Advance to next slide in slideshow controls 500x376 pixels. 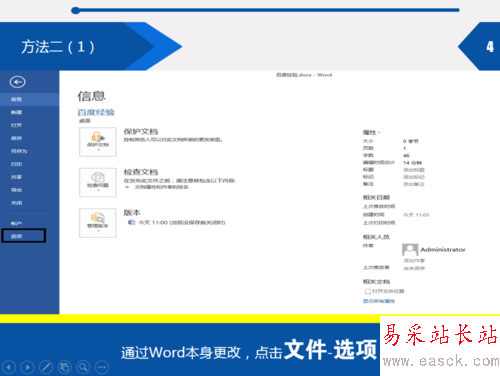click(27, 367)
